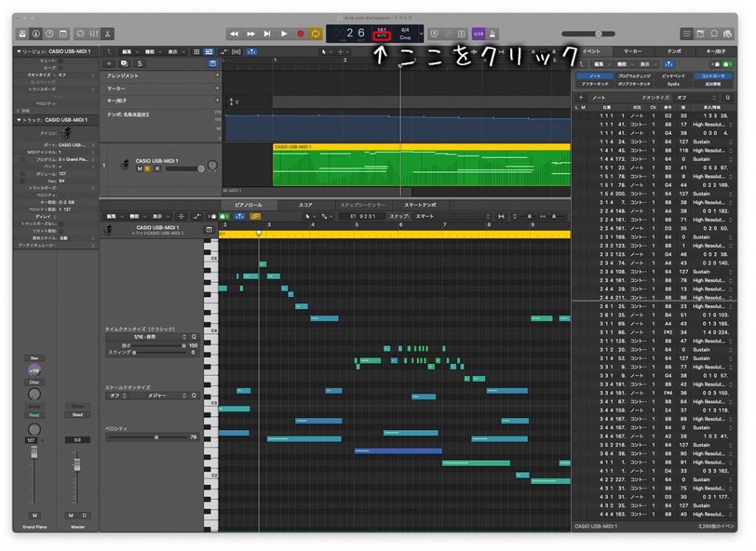This screenshot has height=551, width=756.
Task: Start playback with Play button
Action: (284, 34)
